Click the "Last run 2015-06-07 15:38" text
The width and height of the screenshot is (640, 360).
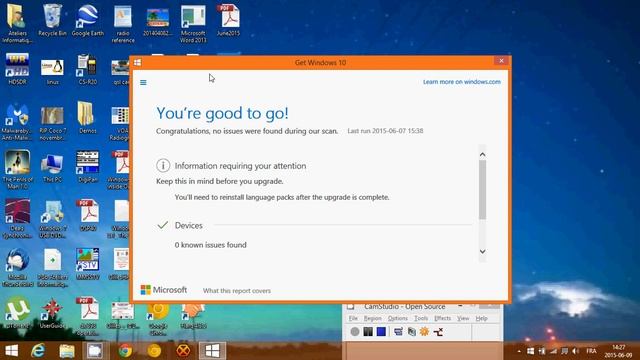(x=385, y=131)
